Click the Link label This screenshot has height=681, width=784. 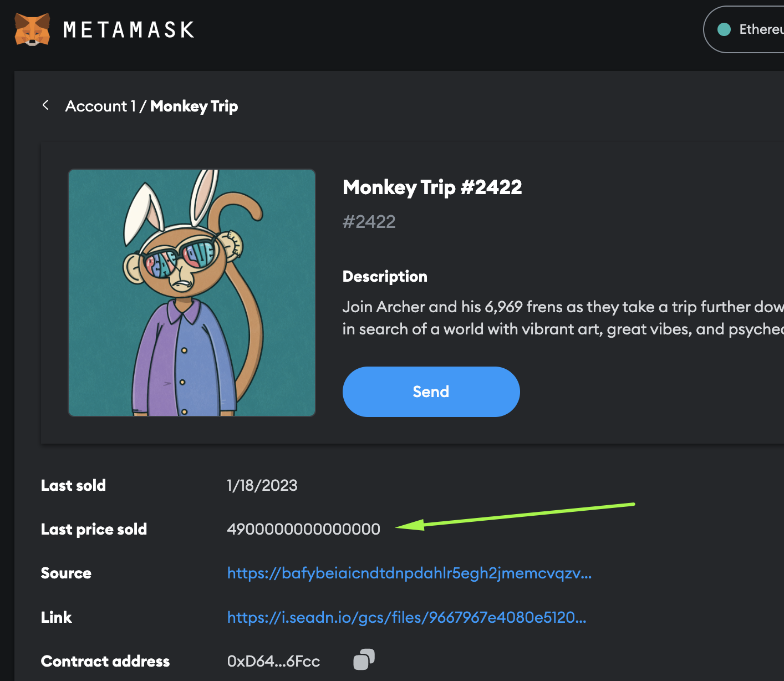(57, 617)
